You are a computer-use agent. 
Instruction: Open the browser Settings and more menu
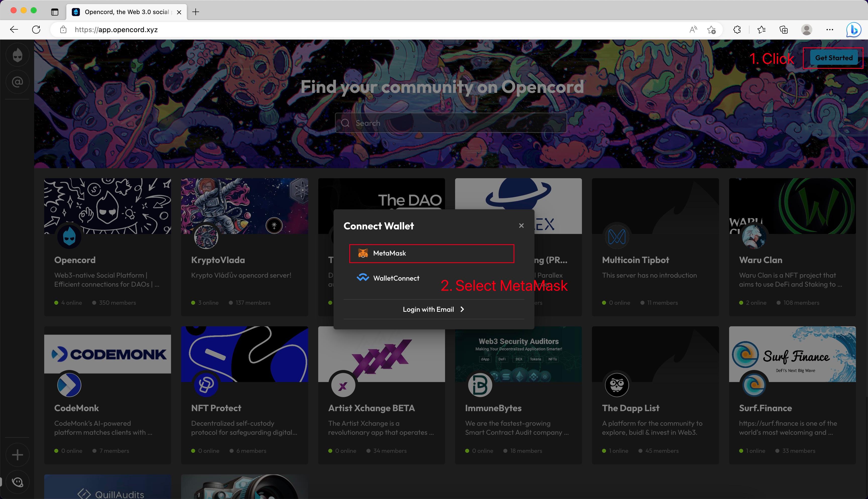pyautogui.click(x=830, y=30)
